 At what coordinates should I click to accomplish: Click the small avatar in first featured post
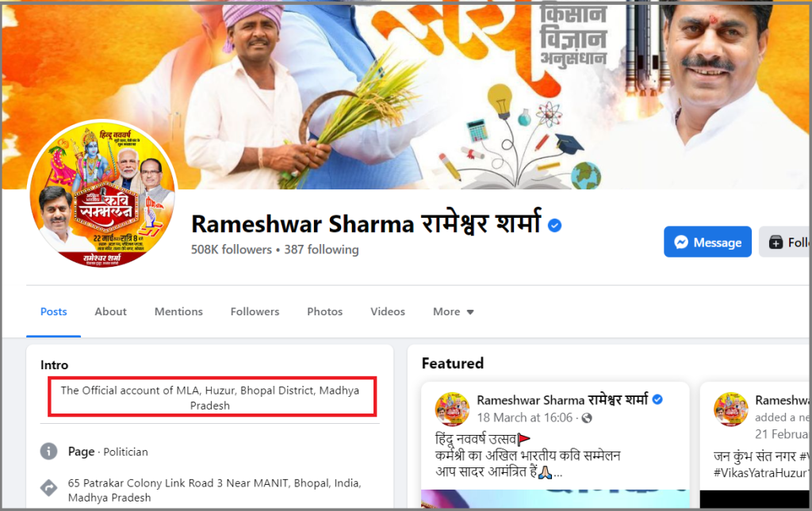[452, 409]
